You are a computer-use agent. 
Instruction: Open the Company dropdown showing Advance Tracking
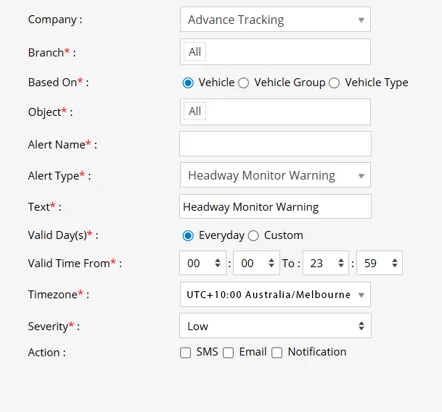(x=275, y=19)
